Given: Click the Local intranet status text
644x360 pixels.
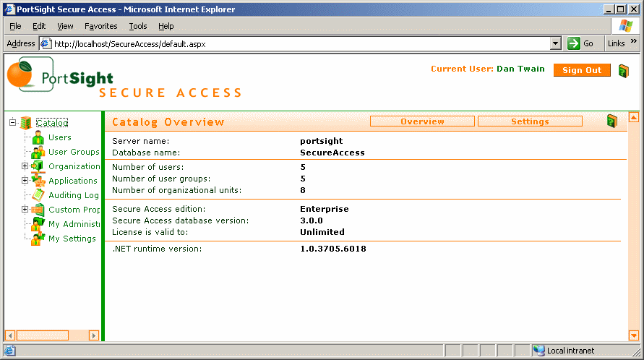Looking at the screenshot, I should coord(570,351).
